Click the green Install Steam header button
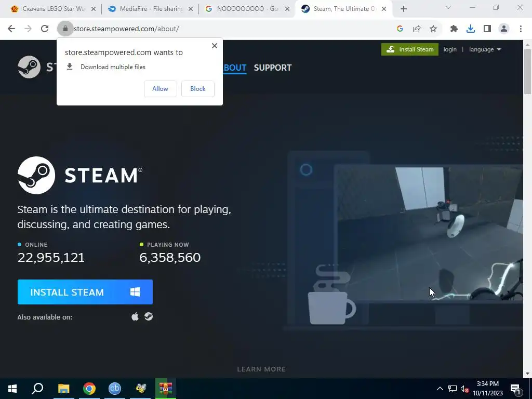 coord(410,49)
